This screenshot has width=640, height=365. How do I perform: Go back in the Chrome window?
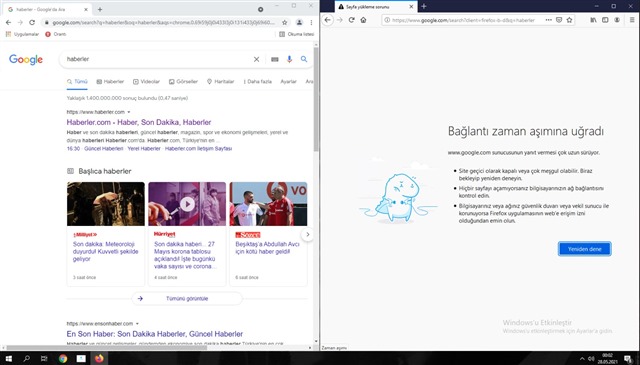pos(9,22)
